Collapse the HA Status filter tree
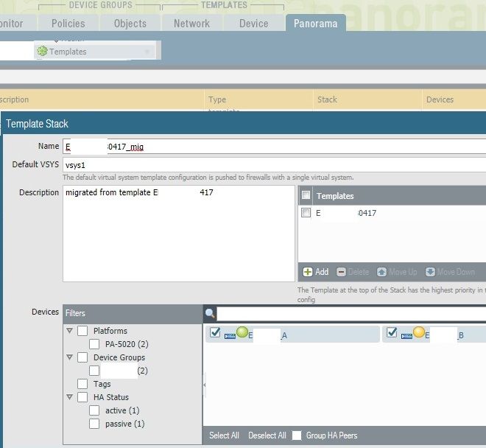486x448 pixels. pos(70,397)
